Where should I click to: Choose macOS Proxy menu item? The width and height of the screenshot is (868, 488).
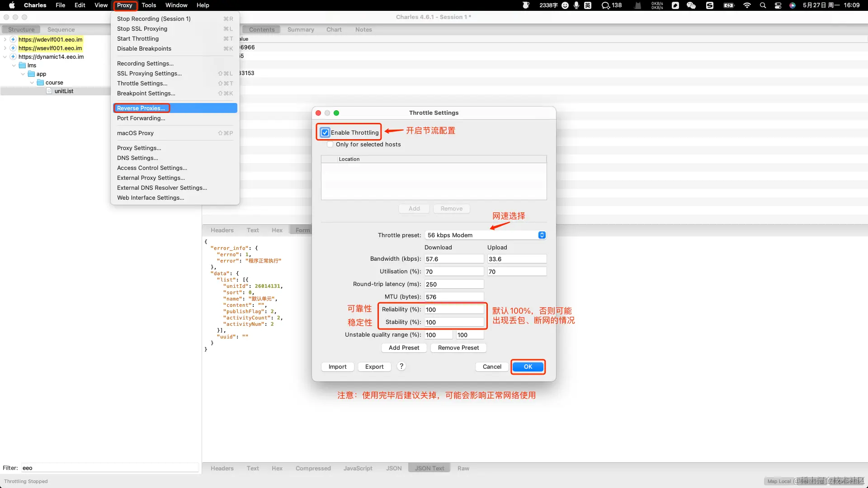(175, 133)
